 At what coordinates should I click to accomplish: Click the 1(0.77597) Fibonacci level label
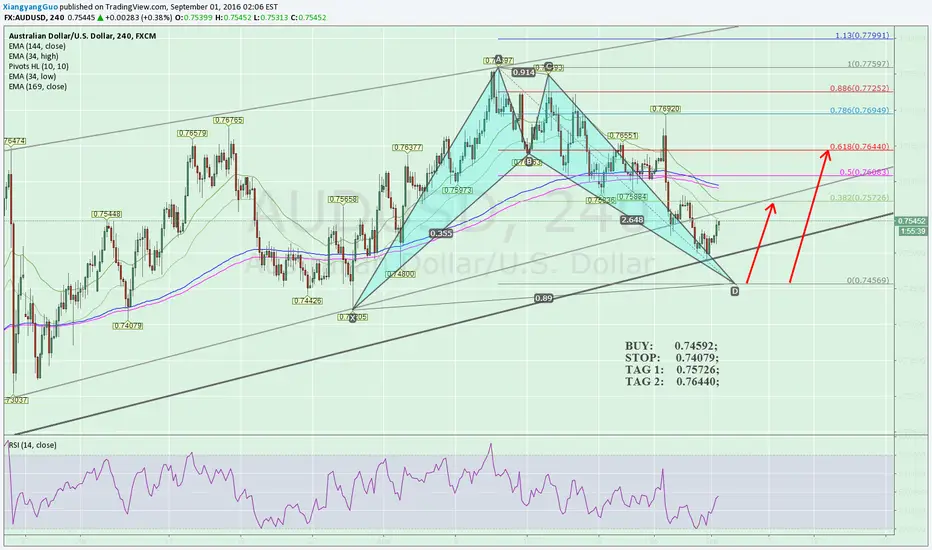click(x=868, y=64)
